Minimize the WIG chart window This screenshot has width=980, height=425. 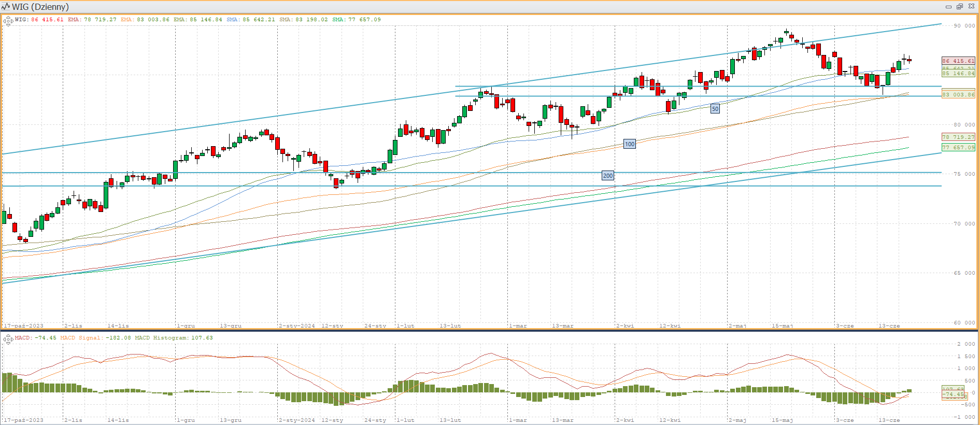pyautogui.click(x=948, y=7)
